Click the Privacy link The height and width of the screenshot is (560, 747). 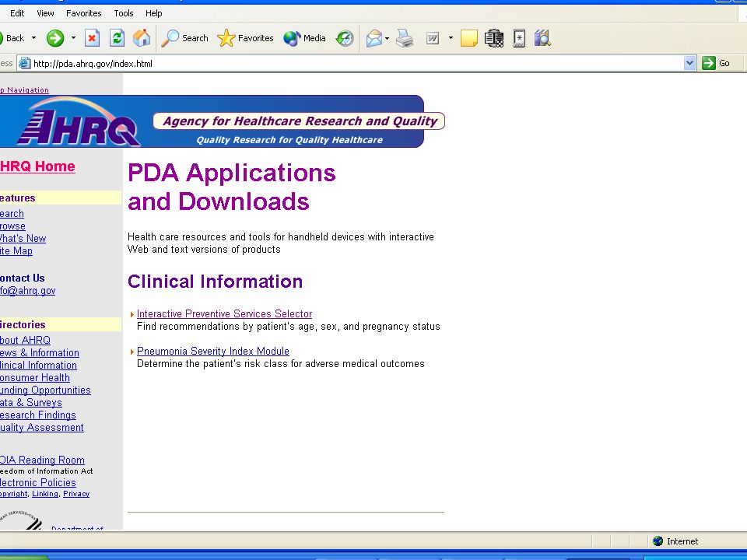pyautogui.click(x=76, y=494)
